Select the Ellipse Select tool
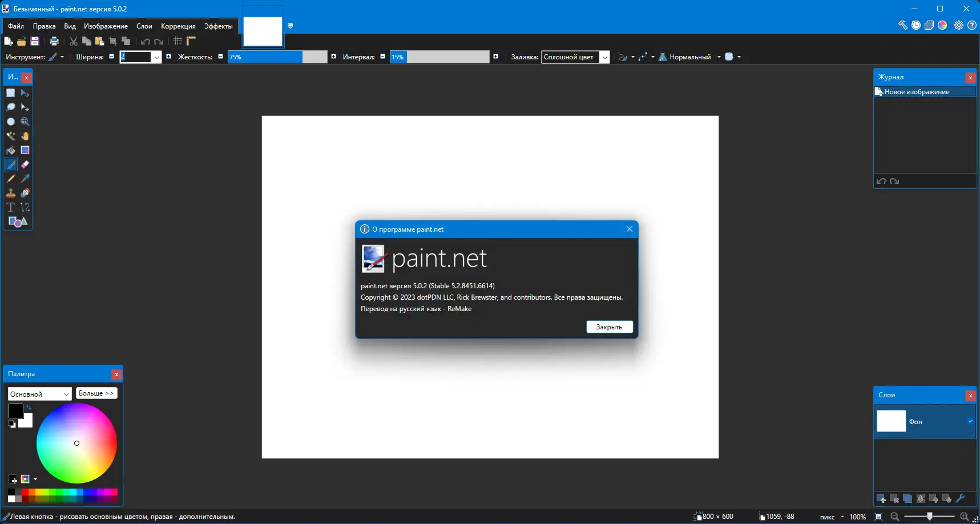980x524 pixels. click(11, 122)
